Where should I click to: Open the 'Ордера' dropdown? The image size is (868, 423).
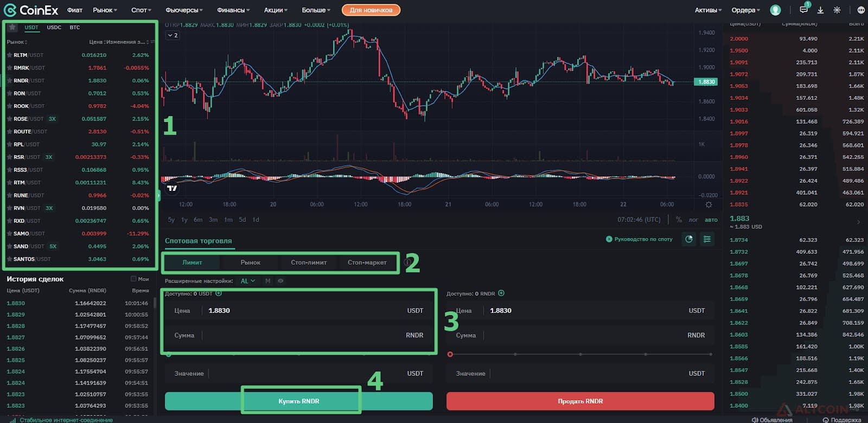pyautogui.click(x=745, y=10)
